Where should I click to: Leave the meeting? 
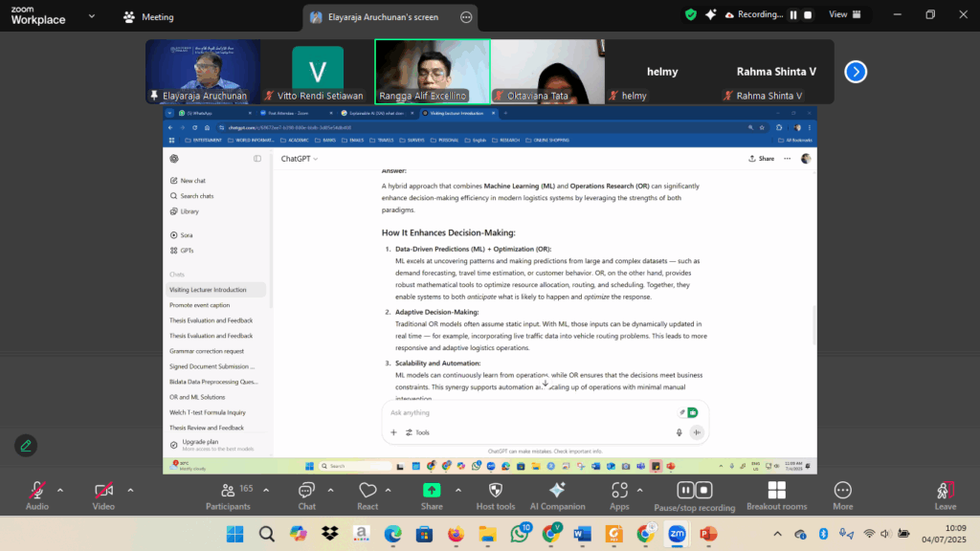point(945,496)
